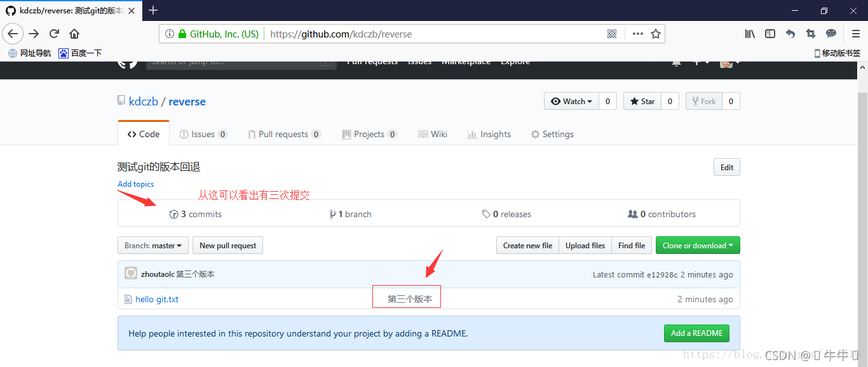868x367 pixels.
Task: Open the reverse repository name link
Action: (187, 102)
